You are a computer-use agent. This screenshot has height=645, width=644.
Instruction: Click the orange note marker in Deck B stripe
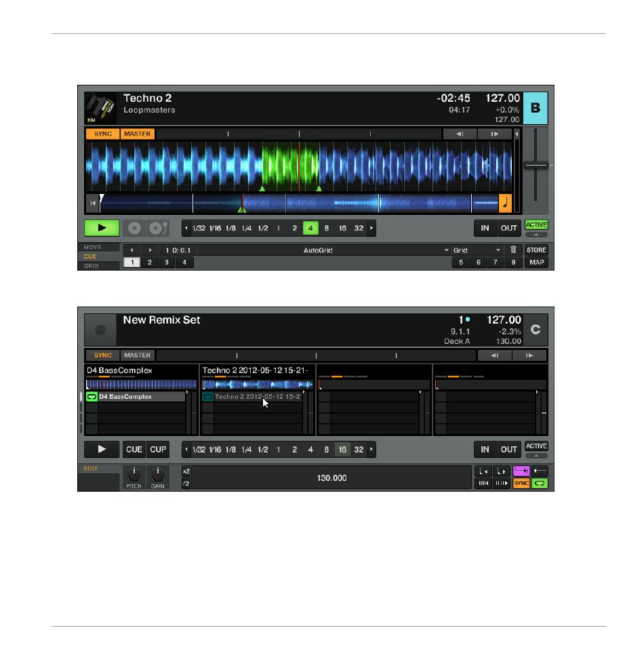[505, 203]
